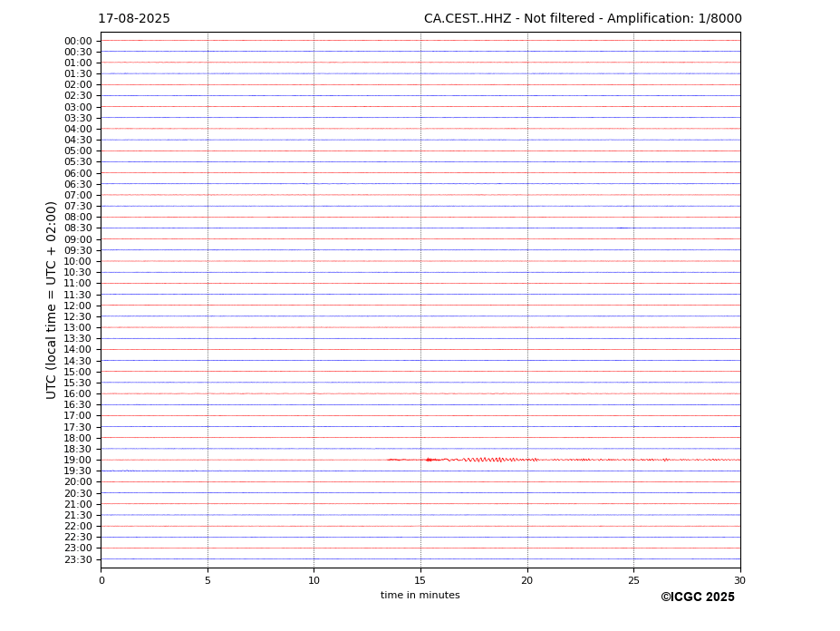Click the 14:30 time label
This screenshot has width=840, height=631.
point(78,361)
